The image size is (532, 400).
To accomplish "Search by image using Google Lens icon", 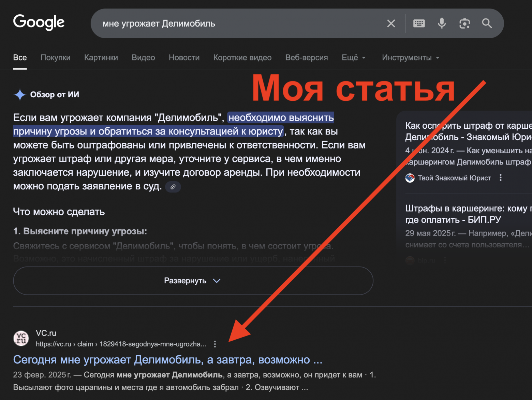I will (464, 23).
